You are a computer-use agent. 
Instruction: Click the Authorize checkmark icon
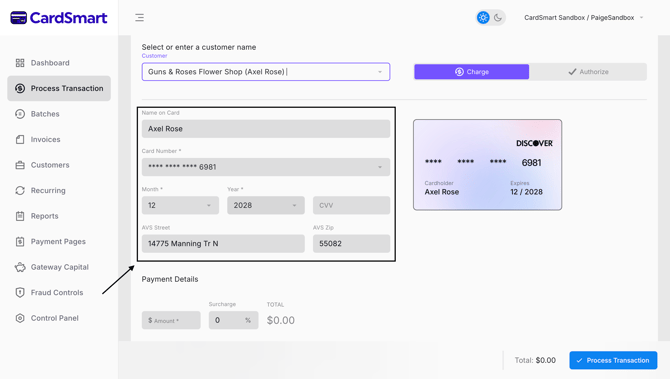coord(572,72)
